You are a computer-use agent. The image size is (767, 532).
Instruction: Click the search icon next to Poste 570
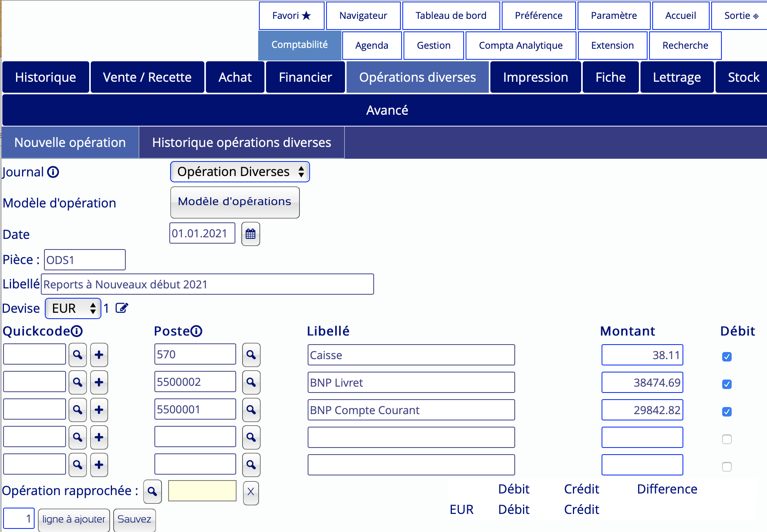251,355
